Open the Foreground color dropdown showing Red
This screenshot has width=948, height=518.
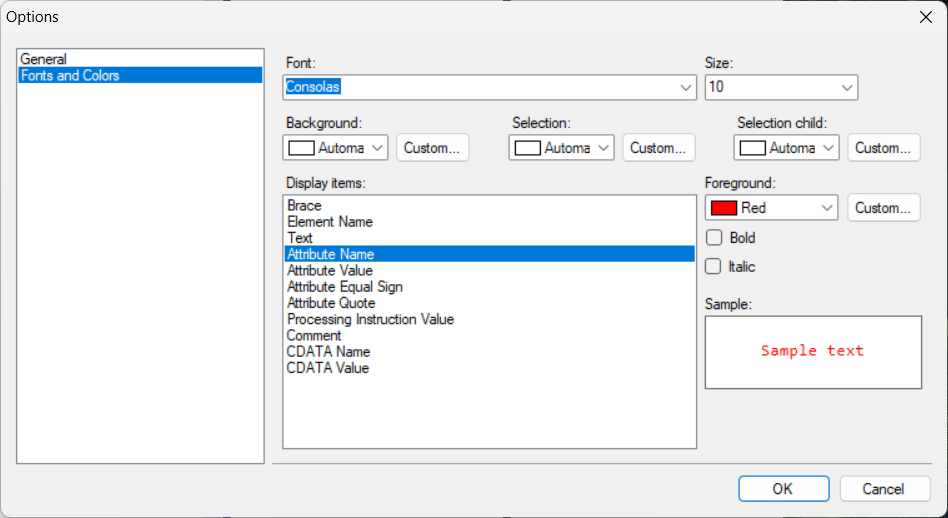pyautogui.click(x=771, y=208)
